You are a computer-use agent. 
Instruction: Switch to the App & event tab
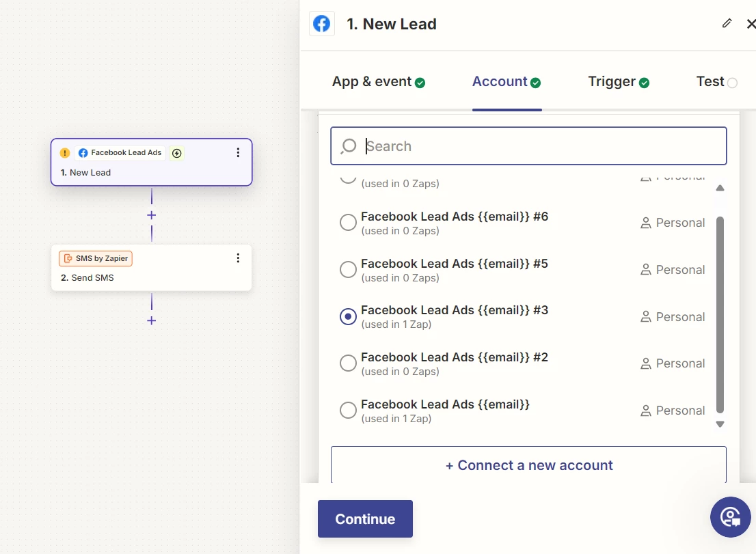click(379, 82)
